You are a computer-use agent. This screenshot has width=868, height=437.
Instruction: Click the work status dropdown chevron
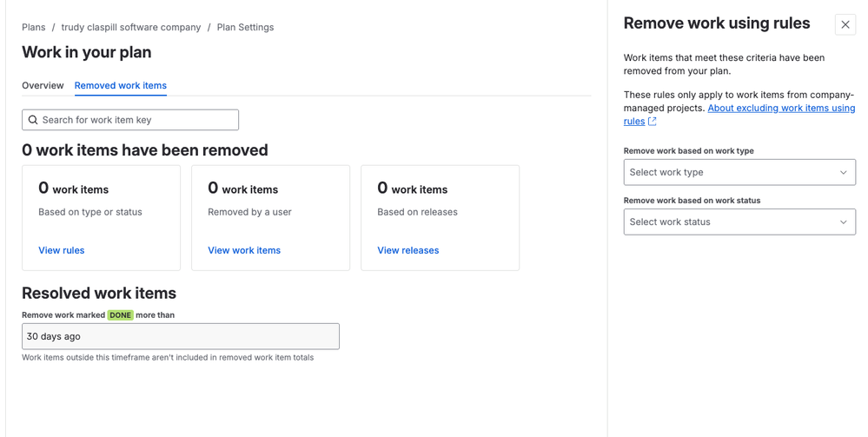[843, 222]
